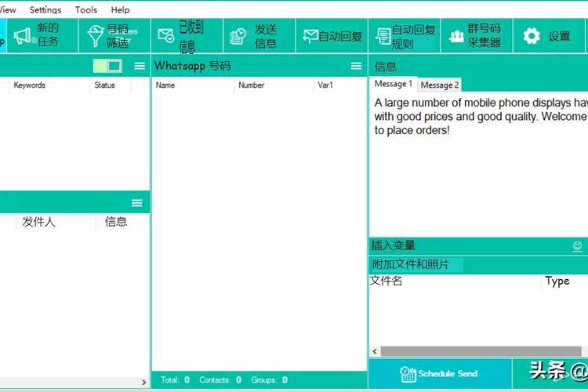The image size is (588, 392).
Task: Open the Whatsapp 号码 panel hamburger menu
Action: [356, 66]
